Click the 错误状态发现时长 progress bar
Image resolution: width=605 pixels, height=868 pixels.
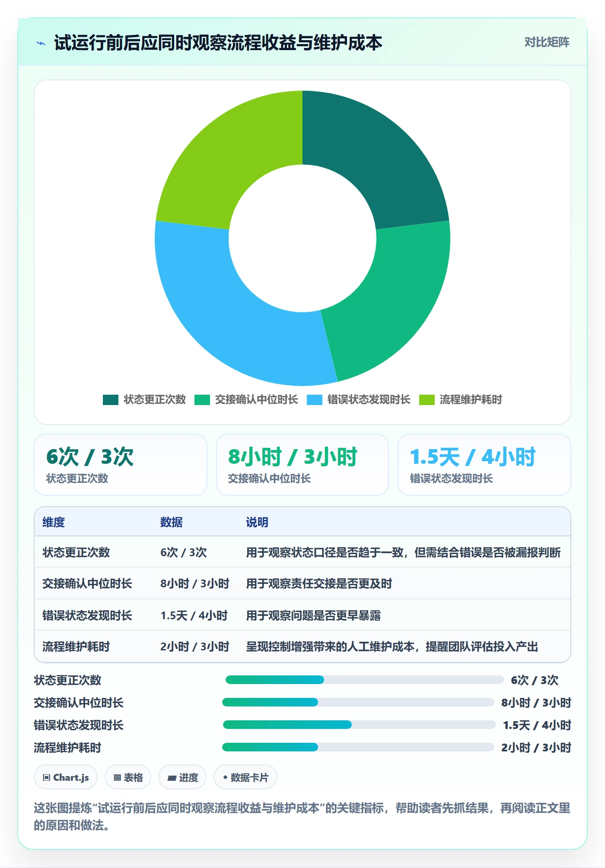pos(360,725)
